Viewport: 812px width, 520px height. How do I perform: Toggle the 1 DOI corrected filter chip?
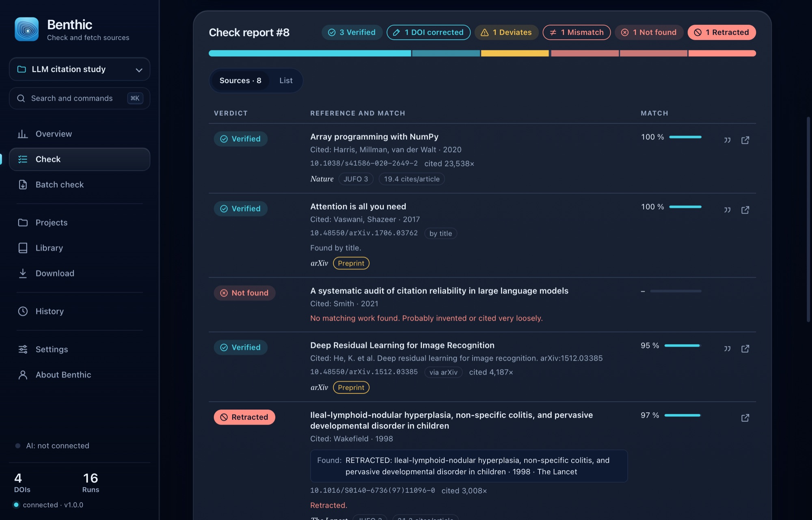point(428,32)
